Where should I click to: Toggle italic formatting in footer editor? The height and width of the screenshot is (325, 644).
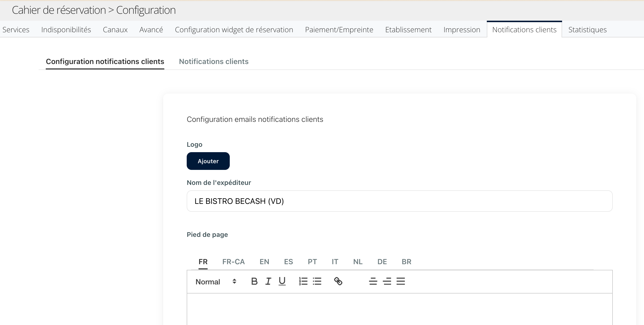coord(268,281)
